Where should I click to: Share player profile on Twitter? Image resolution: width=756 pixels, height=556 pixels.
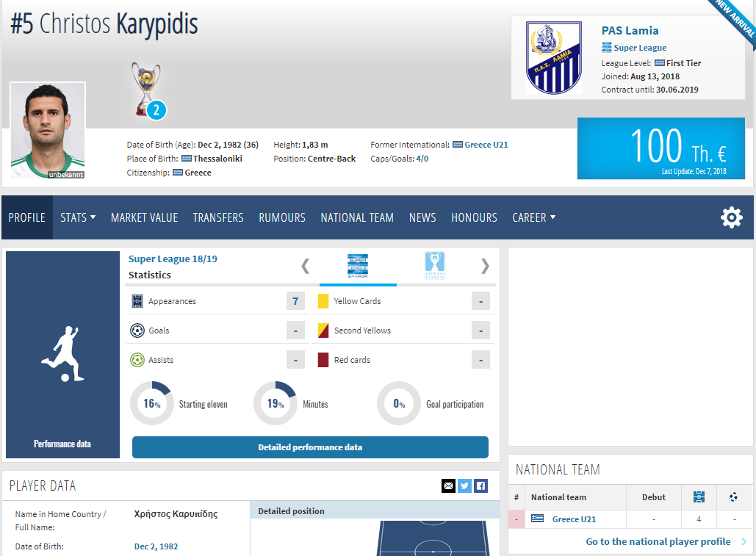(x=464, y=485)
